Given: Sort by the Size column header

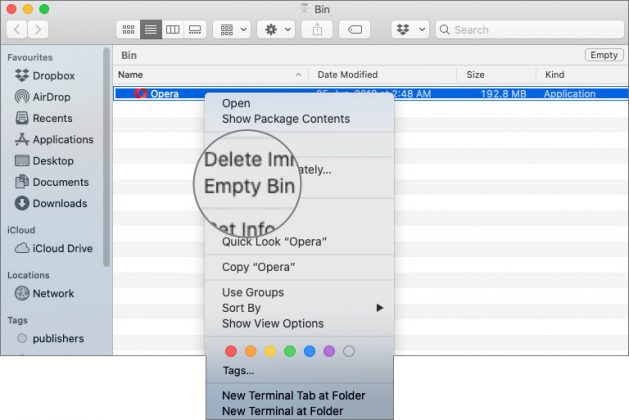Looking at the screenshot, I should [475, 75].
